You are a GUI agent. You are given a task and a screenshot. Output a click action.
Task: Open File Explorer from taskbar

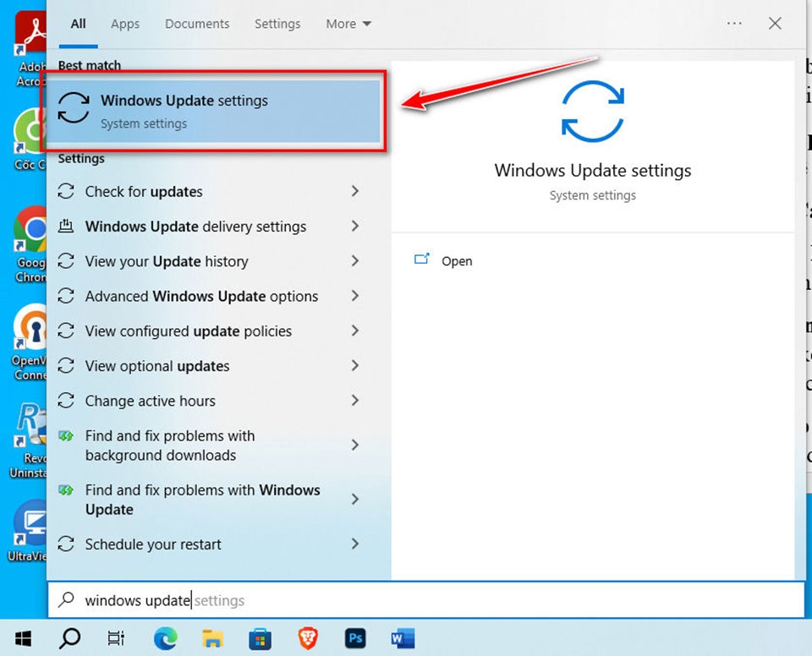tap(213, 638)
